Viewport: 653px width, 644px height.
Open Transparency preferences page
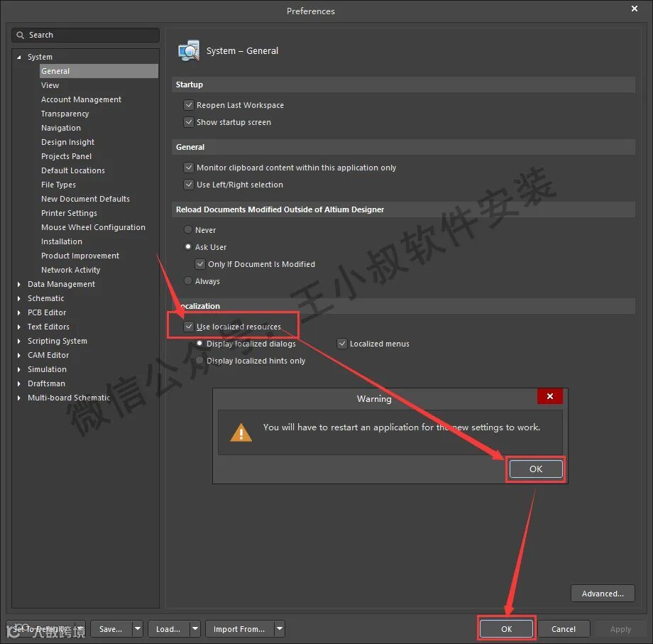65,114
